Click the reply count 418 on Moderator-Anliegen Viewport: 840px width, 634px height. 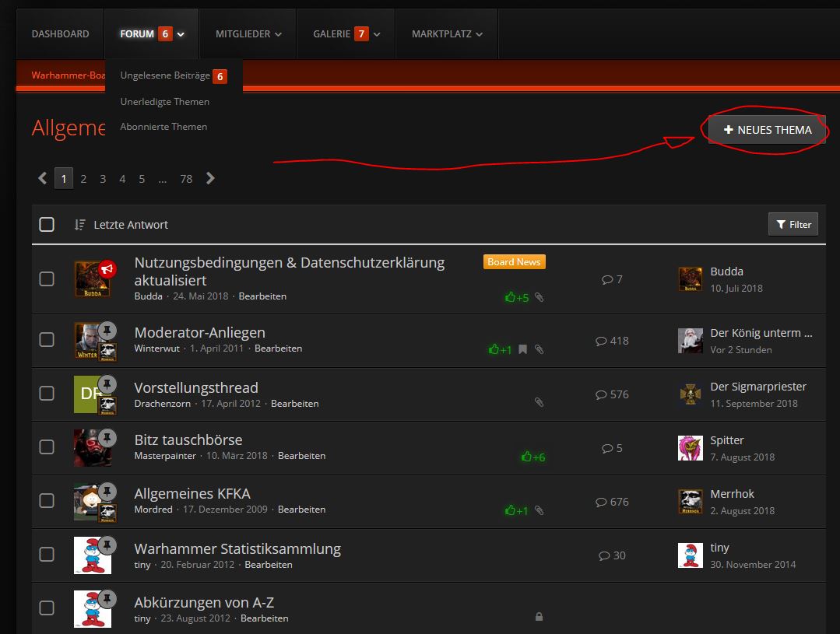(x=612, y=341)
